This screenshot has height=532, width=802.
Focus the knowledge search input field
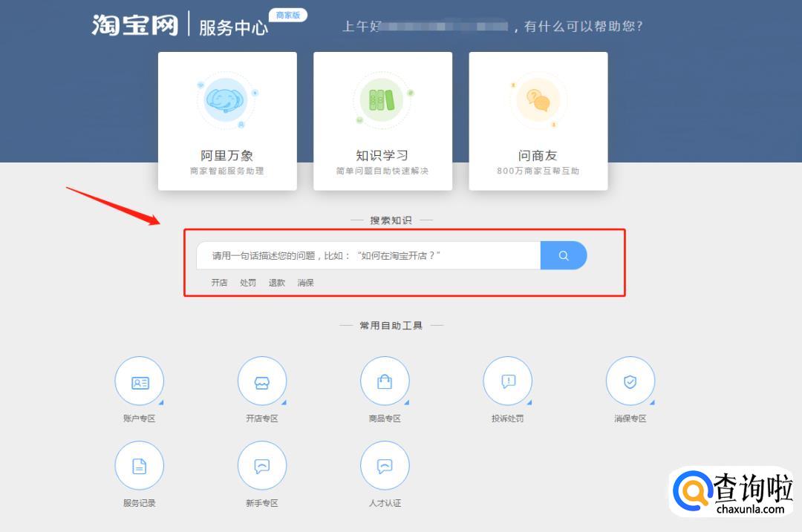(x=369, y=255)
